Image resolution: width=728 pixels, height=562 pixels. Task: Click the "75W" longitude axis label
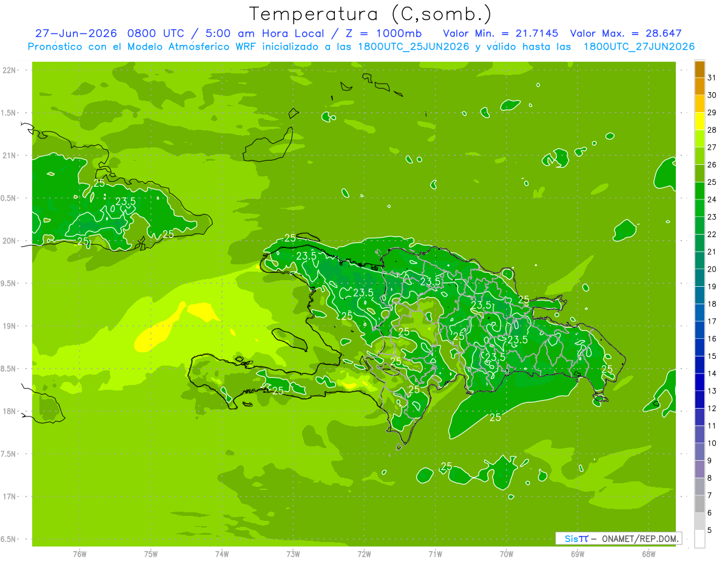pyautogui.click(x=150, y=554)
